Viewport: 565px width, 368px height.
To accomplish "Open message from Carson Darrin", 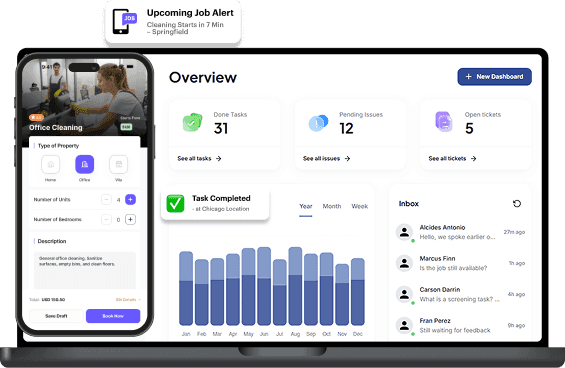I will [x=460, y=294].
